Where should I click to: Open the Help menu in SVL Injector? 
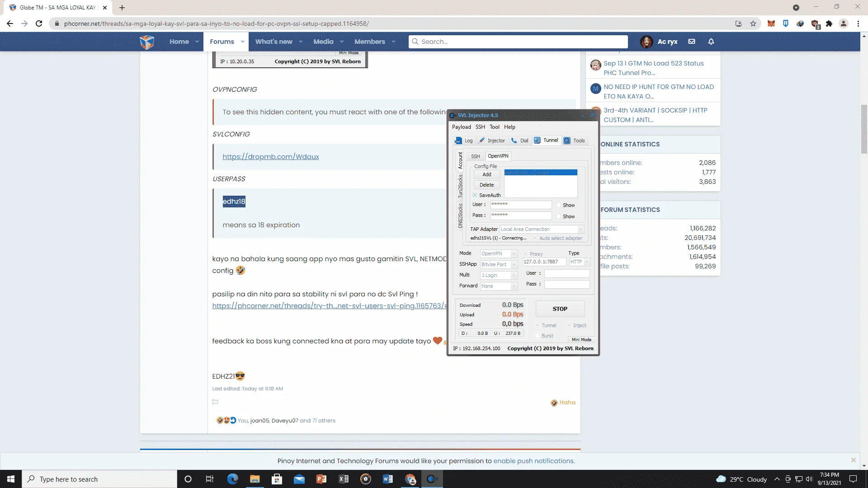point(509,127)
